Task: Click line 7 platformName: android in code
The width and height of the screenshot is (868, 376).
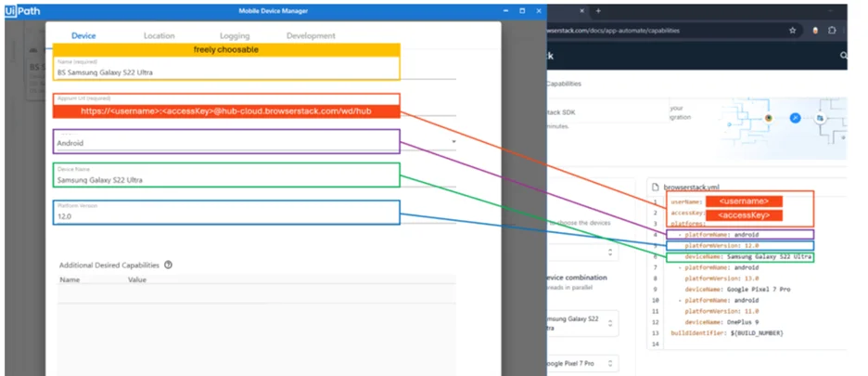Action: 718,267
